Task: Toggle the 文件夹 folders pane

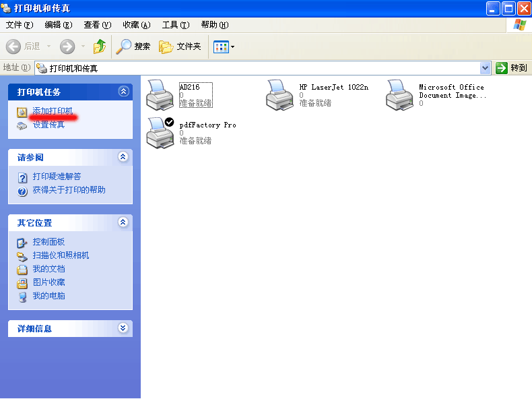Action: point(180,47)
